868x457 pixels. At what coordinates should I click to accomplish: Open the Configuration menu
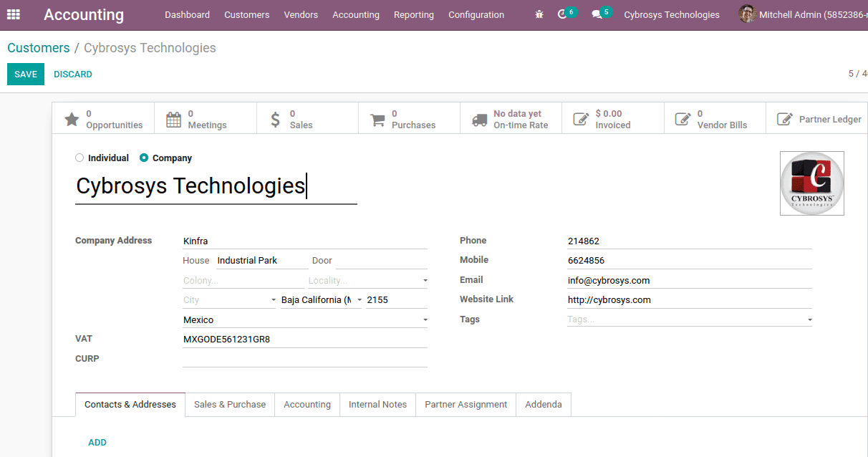click(476, 14)
